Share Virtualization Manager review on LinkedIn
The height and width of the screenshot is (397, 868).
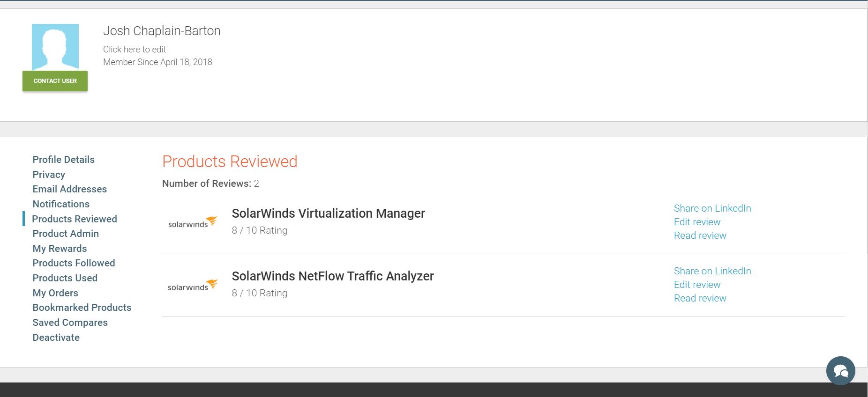712,208
